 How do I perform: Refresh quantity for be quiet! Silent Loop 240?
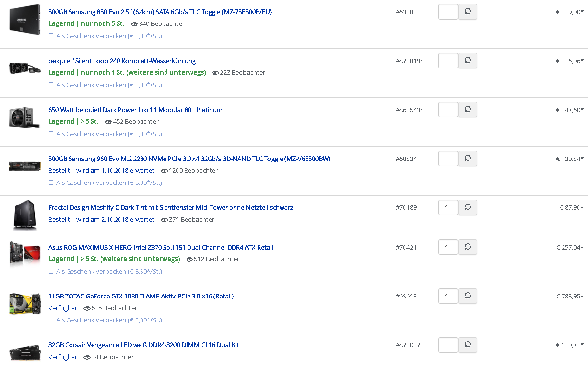468,61
